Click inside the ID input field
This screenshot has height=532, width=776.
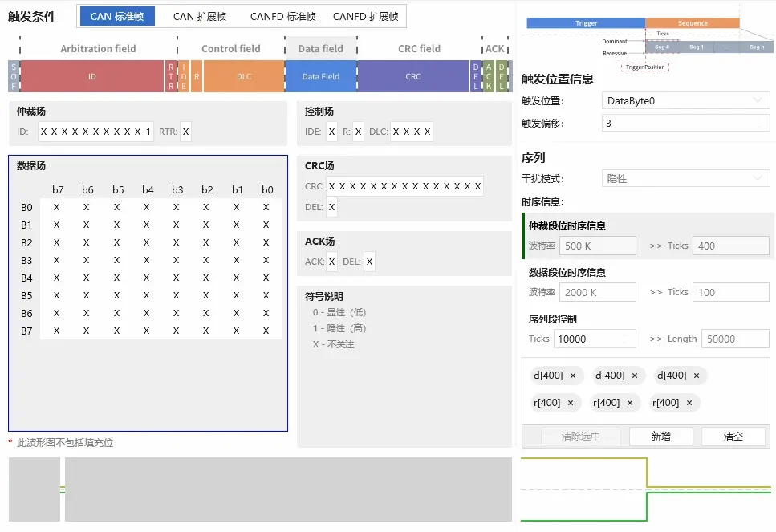click(x=96, y=131)
